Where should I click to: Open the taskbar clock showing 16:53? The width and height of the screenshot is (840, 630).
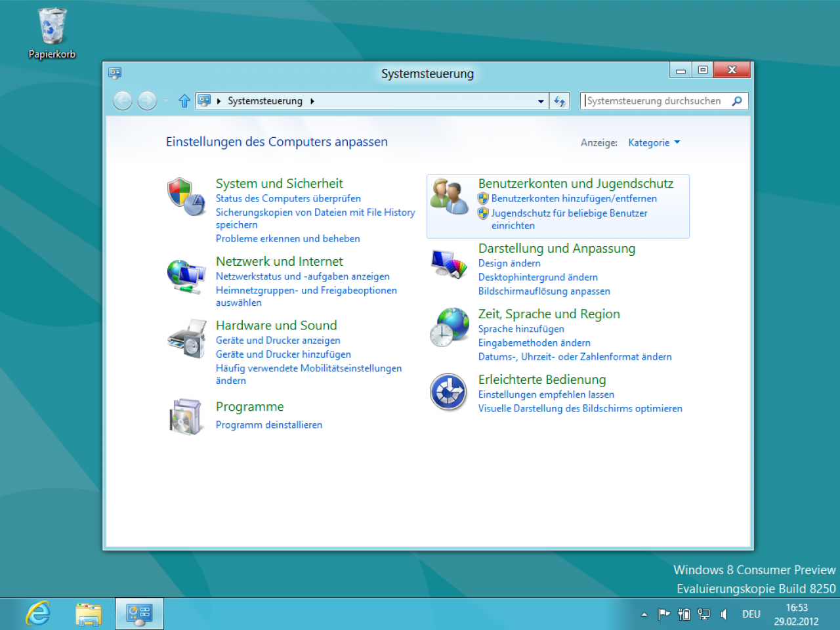[796, 614]
